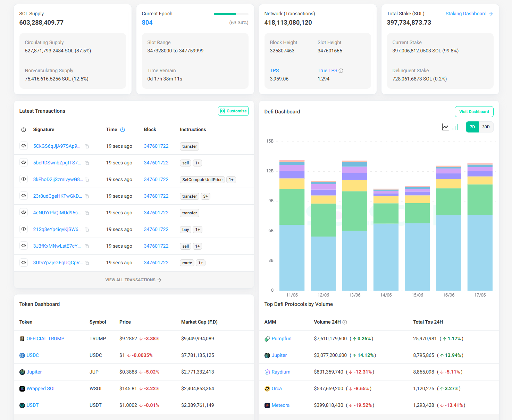Open the TPS link in Network card
Viewport: 512px width, 420px height.
click(274, 70)
